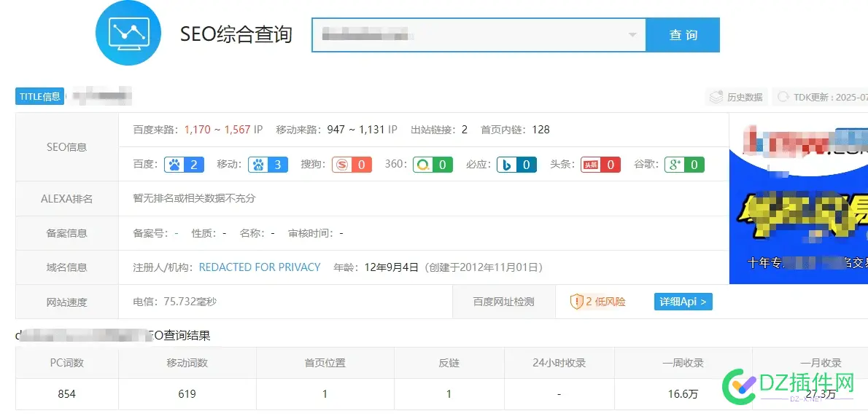Click the 360 weight badge icon

pos(433,165)
